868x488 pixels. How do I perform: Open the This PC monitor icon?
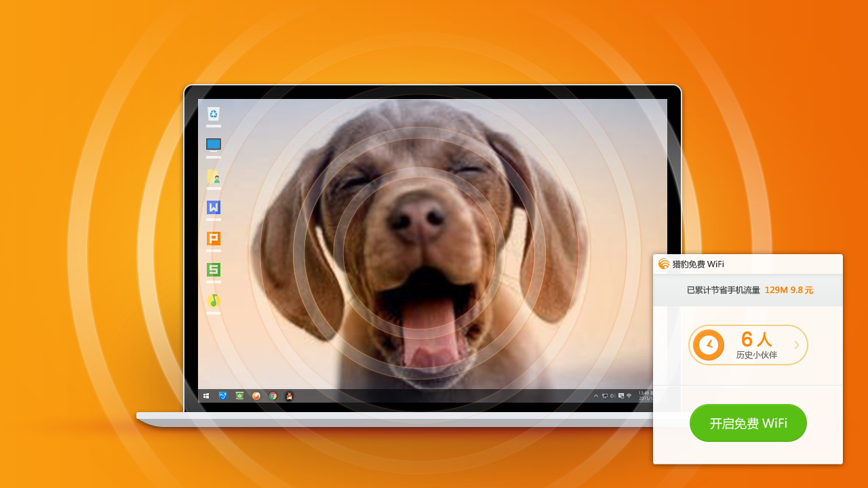214,144
